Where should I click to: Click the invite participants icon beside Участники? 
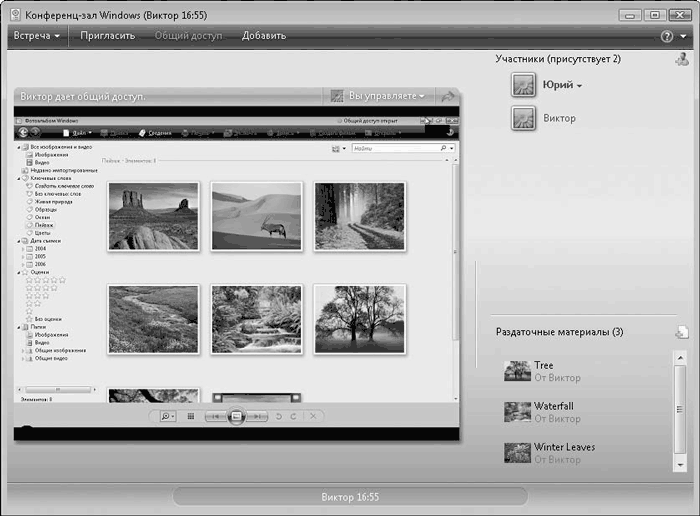[x=682, y=59]
